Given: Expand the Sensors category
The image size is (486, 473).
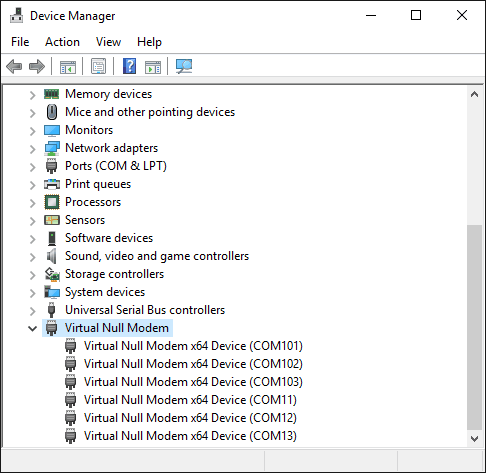Looking at the screenshot, I should [x=32, y=221].
